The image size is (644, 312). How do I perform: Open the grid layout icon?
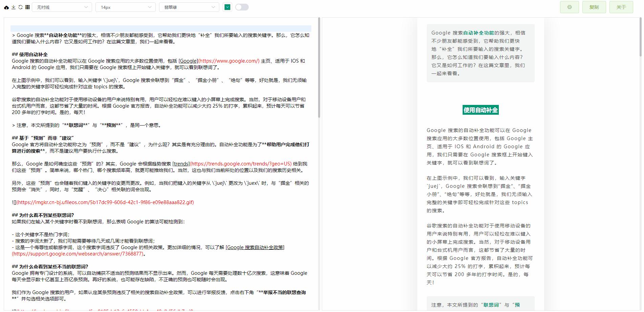(28, 7)
